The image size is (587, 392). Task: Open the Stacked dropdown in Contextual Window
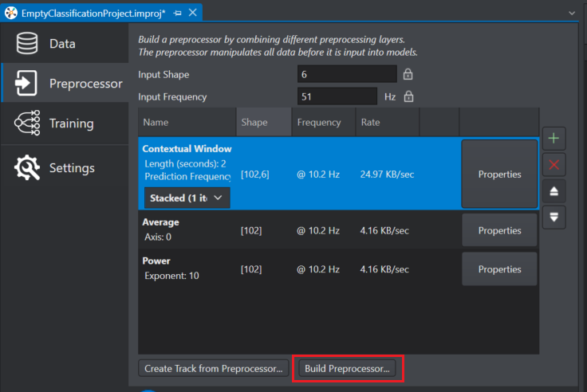pyautogui.click(x=187, y=198)
